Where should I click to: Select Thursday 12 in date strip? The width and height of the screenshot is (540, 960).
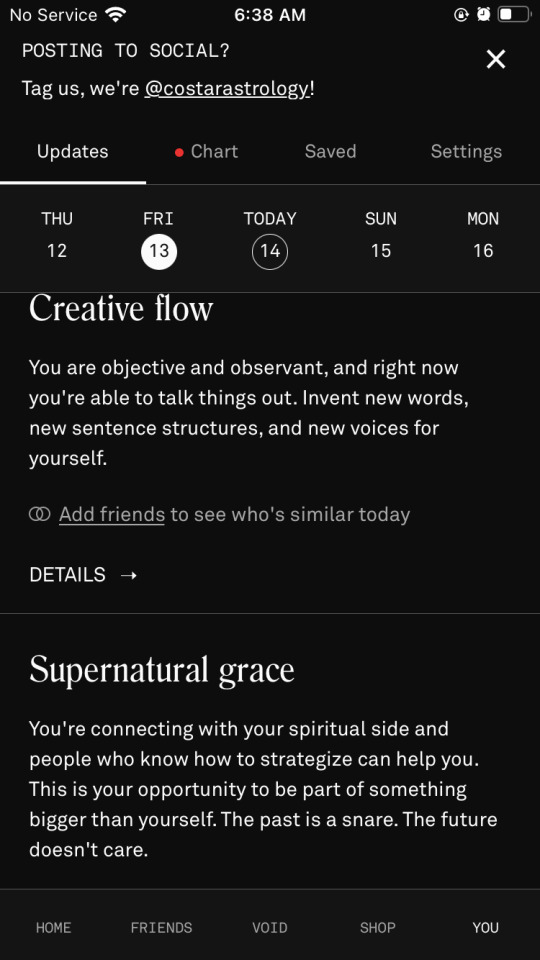pyautogui.click(x=57, y=235)
